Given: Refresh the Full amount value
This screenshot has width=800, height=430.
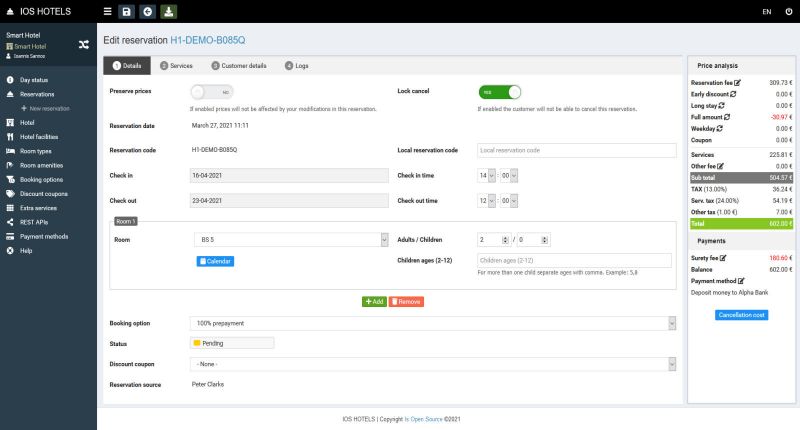Looking at the screenshot, I should click(727, 117).
